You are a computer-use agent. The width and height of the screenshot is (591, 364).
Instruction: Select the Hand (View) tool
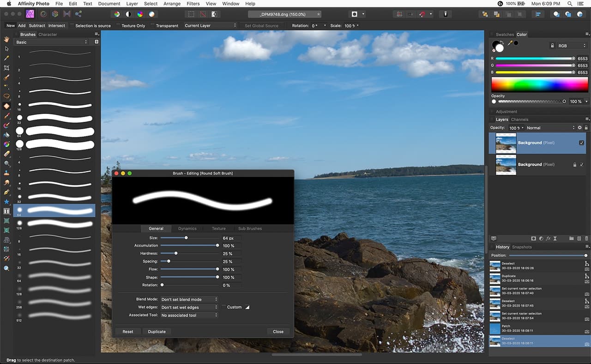tap(6, 39)
